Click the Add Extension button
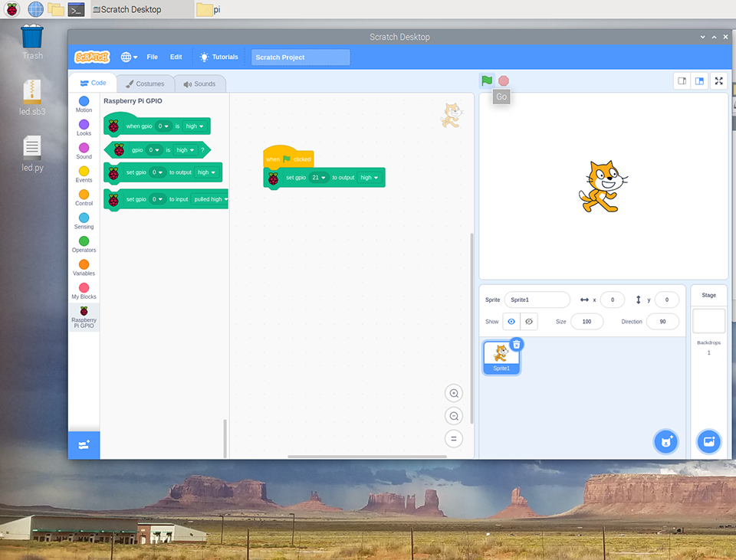Viewport: 736px width, 560px height. 84,445
